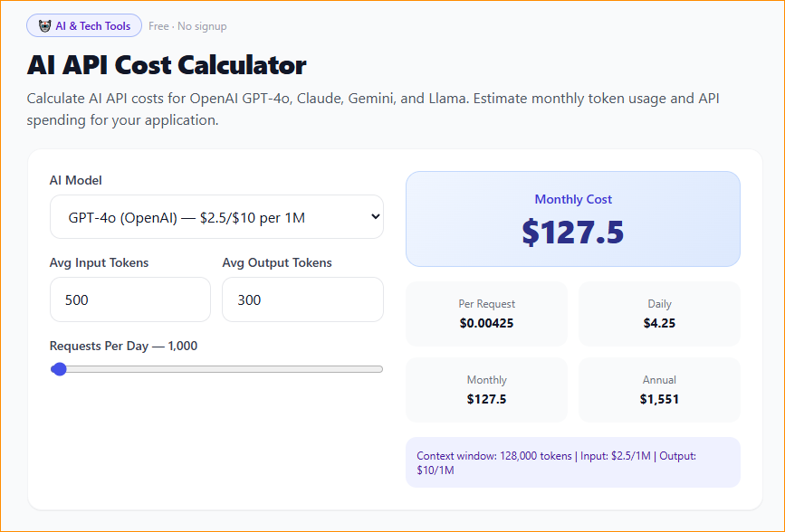Click the middle of the requests slider track
Screen dimensions: 785x532
tap(216, 369)
